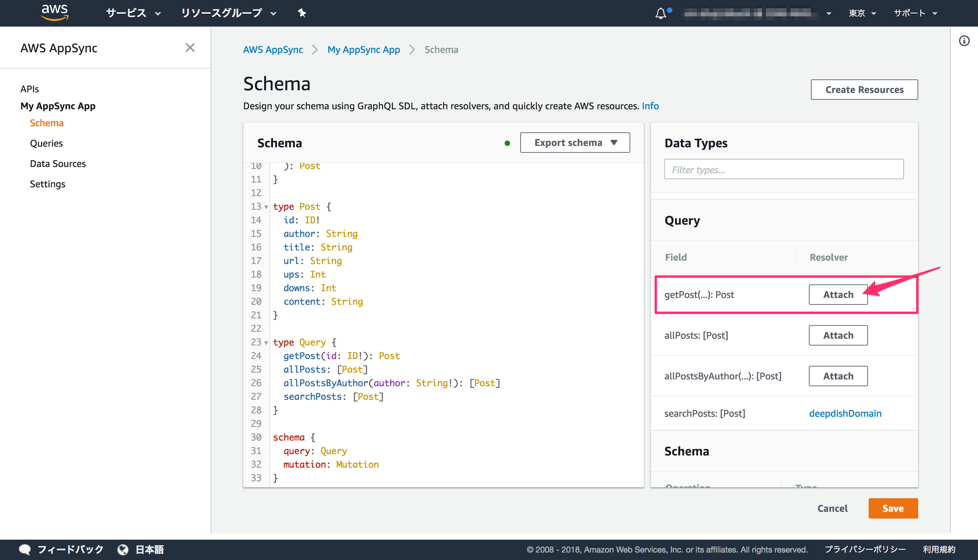This screenshot has width=978, height=560.
Task: Open the Queries sidebar item
Action: pos(46,144)
